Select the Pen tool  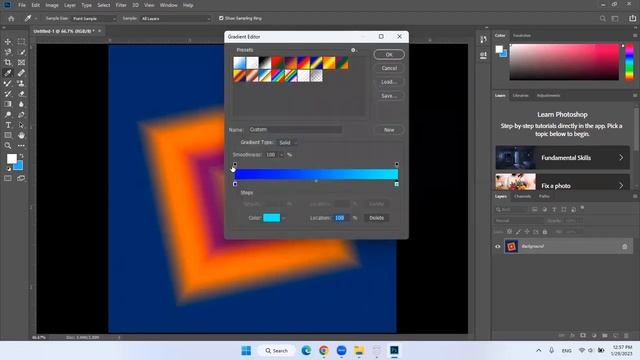click(x=21, y=115)
